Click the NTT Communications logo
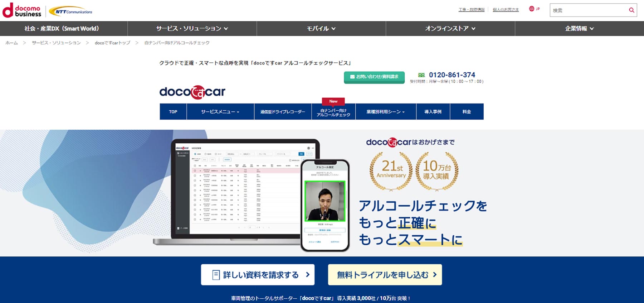644x303 pixels. 71,11
